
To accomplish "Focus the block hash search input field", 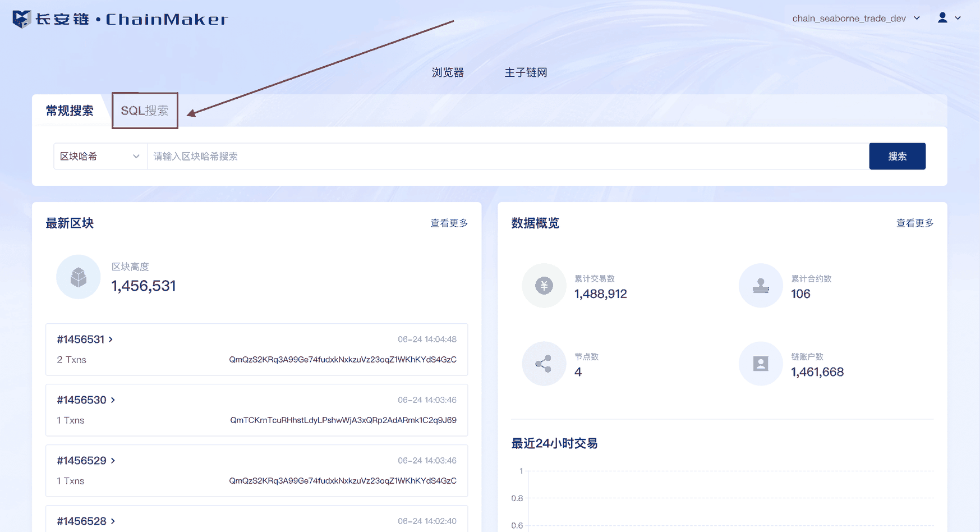I will click(x=508, y=156).
